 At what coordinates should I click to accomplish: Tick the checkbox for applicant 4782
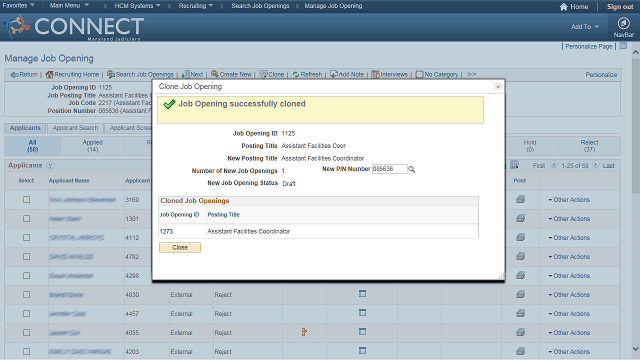(27, 256)
